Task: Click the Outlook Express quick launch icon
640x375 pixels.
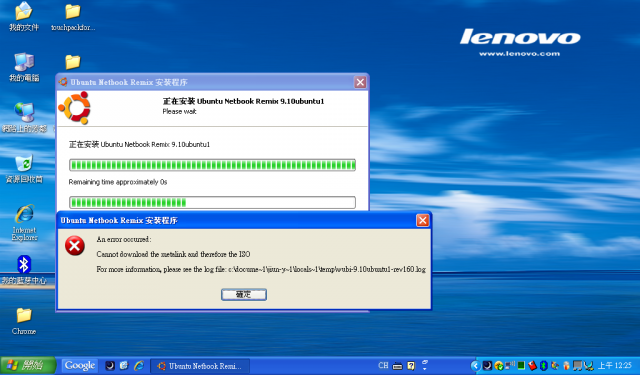Action: click(x=124, y=366)
